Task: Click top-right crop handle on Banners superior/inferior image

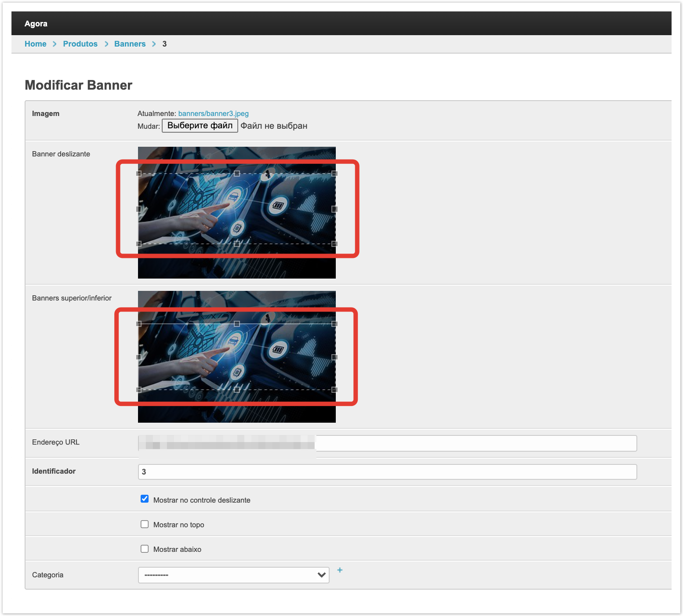Action: (x=334, y=324)
